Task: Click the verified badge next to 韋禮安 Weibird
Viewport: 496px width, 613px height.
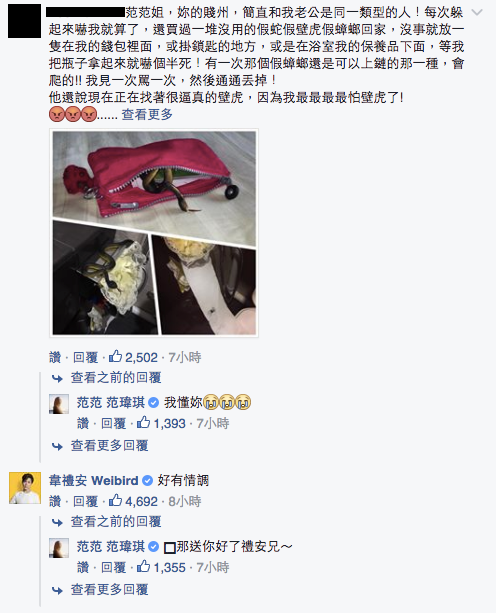Action: click(x=147, y=480)
